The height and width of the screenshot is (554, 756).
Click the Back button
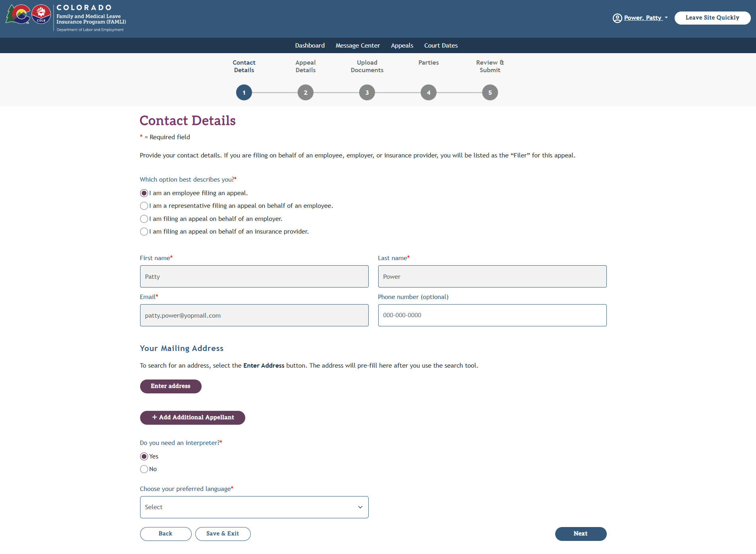tap(165, 534)
